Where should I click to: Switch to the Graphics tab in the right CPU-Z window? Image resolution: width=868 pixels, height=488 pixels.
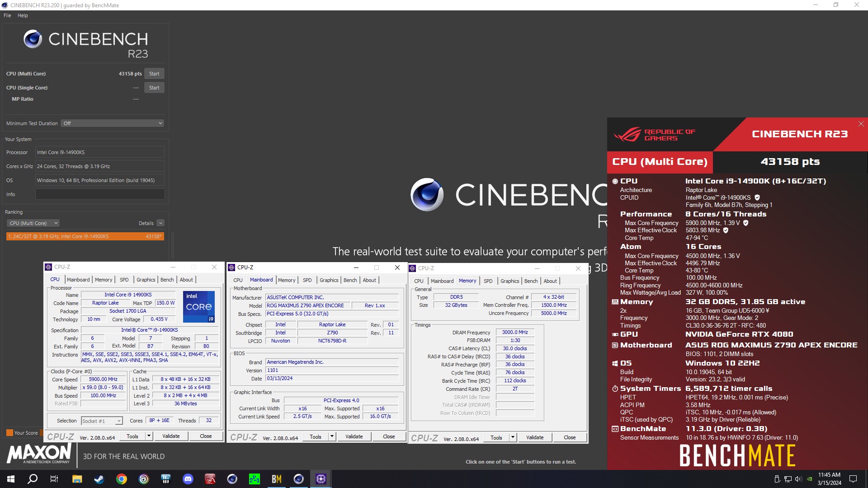point(509,281)
